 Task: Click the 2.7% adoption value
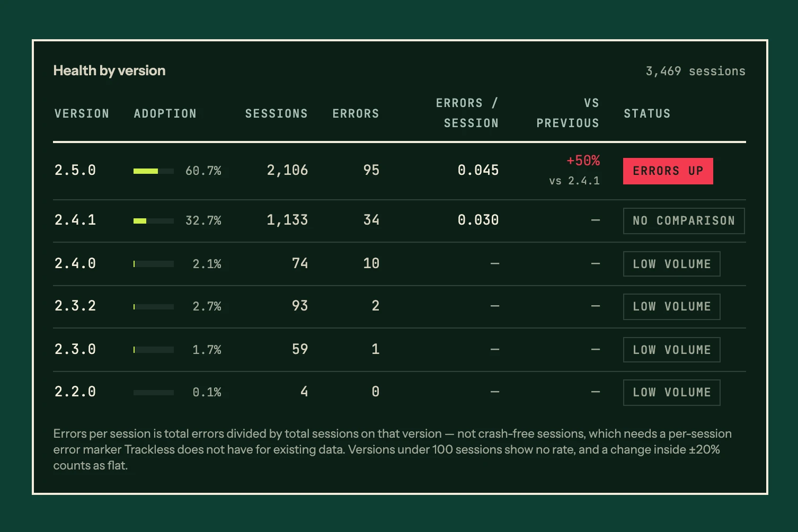[x=207, y=306]
